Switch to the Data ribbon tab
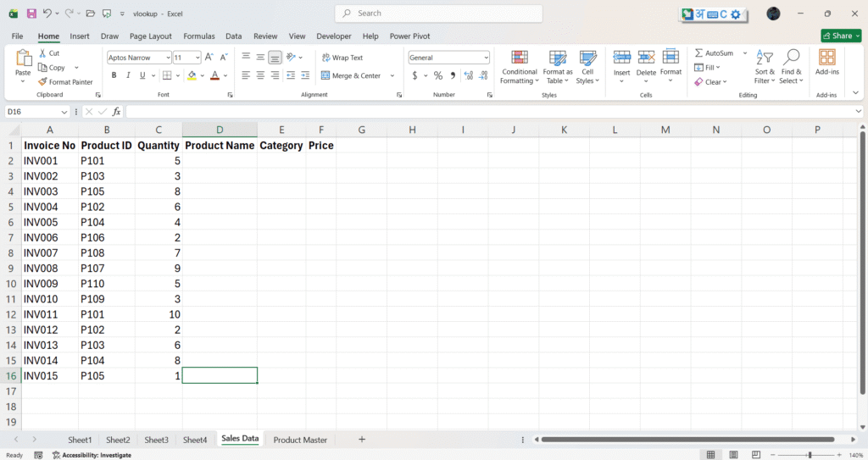This screenshot has height=460, width=868. point(234,36)
